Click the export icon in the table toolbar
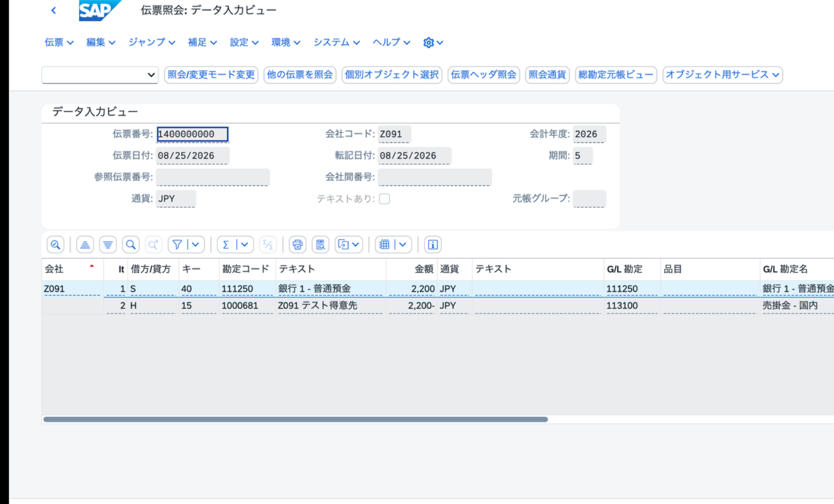This screenshot has width=834, height=504. click(343, 244)
